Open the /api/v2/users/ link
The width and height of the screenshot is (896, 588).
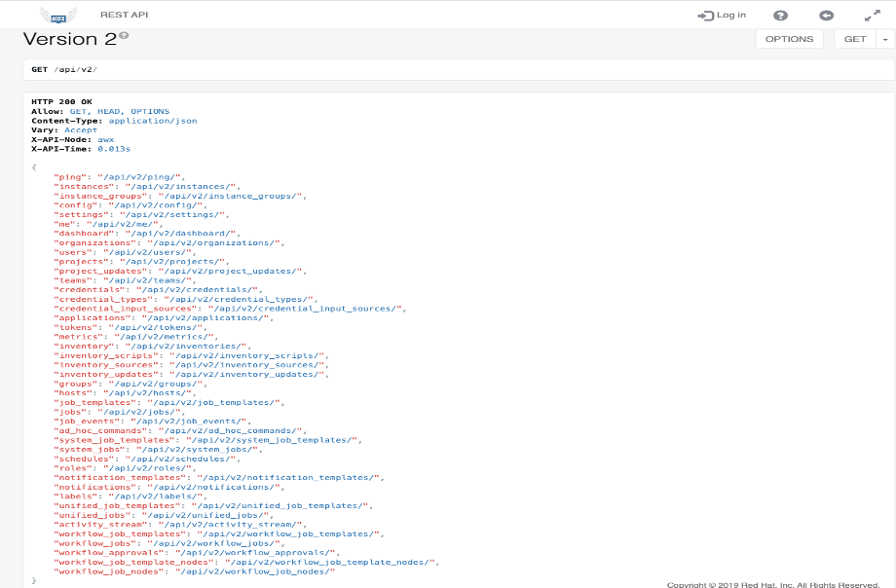click(147, 252)
